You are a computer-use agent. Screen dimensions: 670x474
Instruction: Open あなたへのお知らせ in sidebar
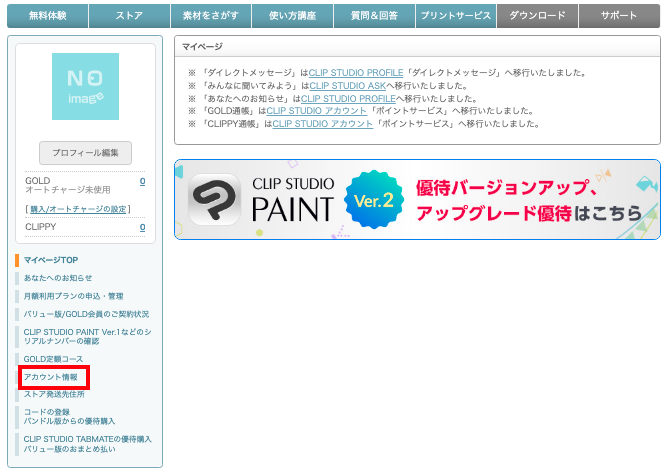tap(58, 278)
